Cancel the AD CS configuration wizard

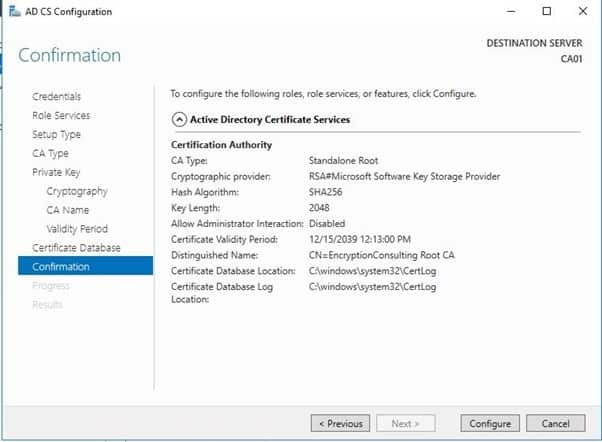click(x=548, y=423)
